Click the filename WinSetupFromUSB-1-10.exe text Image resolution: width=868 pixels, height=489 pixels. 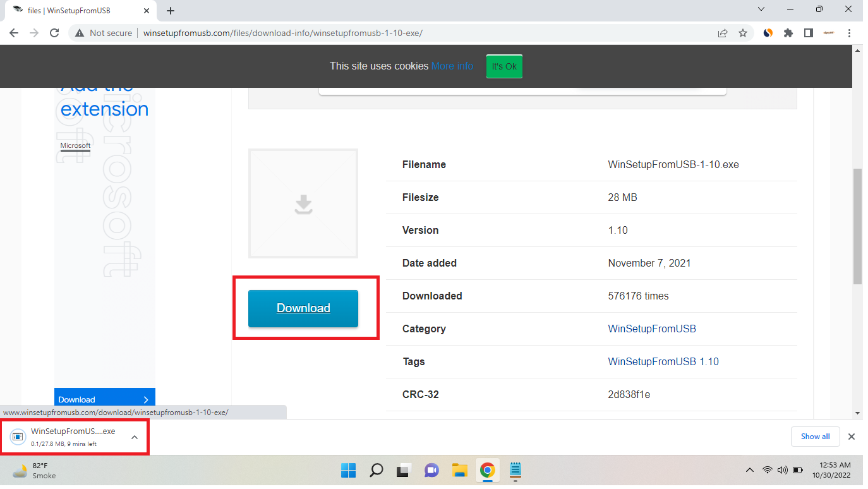[x=673, y=164]
